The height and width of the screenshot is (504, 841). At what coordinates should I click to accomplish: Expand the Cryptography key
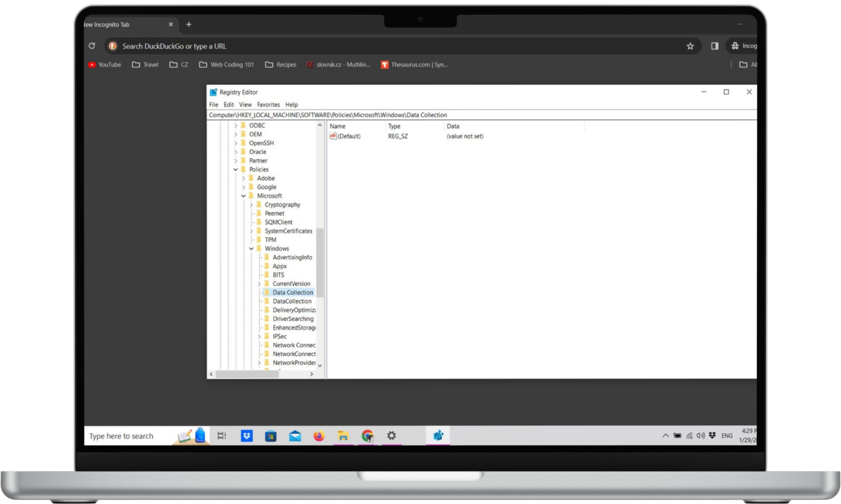click(251, 205)
